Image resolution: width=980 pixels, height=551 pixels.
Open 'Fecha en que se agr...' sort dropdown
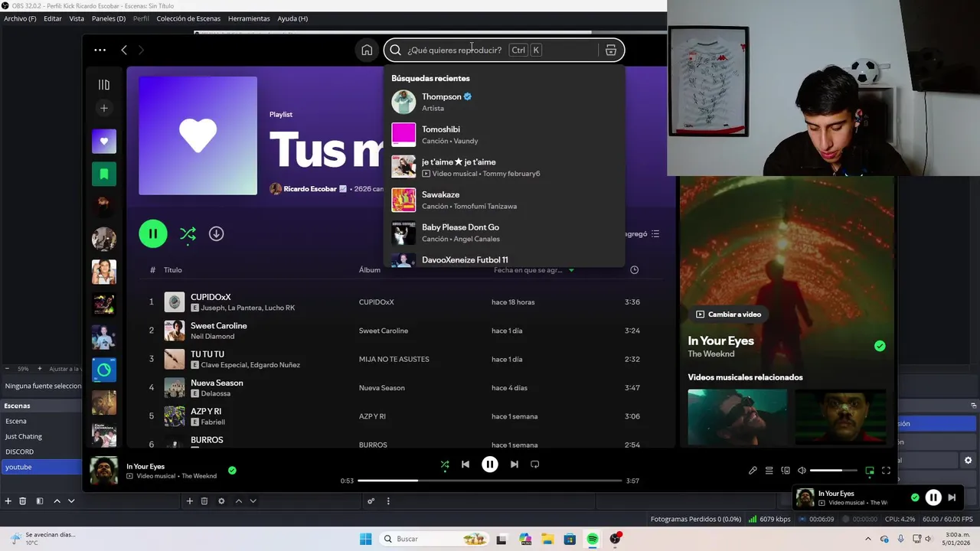pyautogui.click(x=534, y=270)
